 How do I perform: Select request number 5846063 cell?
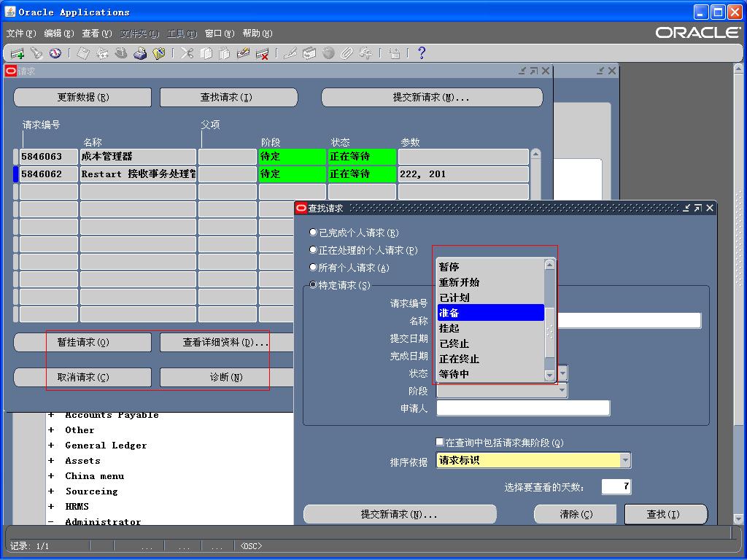point(49,156)
